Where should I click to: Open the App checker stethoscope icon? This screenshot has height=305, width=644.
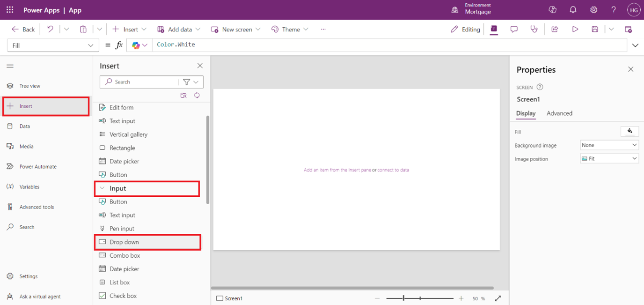pyautogui.click(x=534, y=29)
